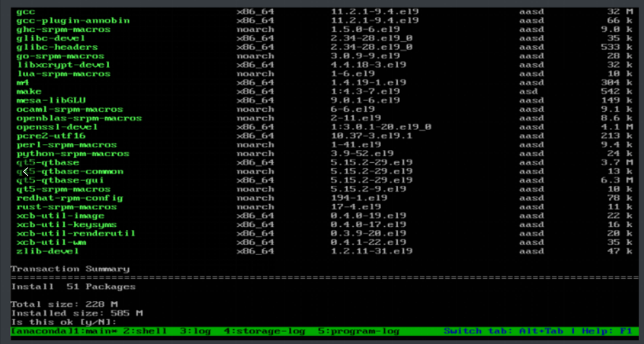Select the 'Transaction Summary' heading
This screenshot has width=644, height=344.
click(x=70, y=269)
